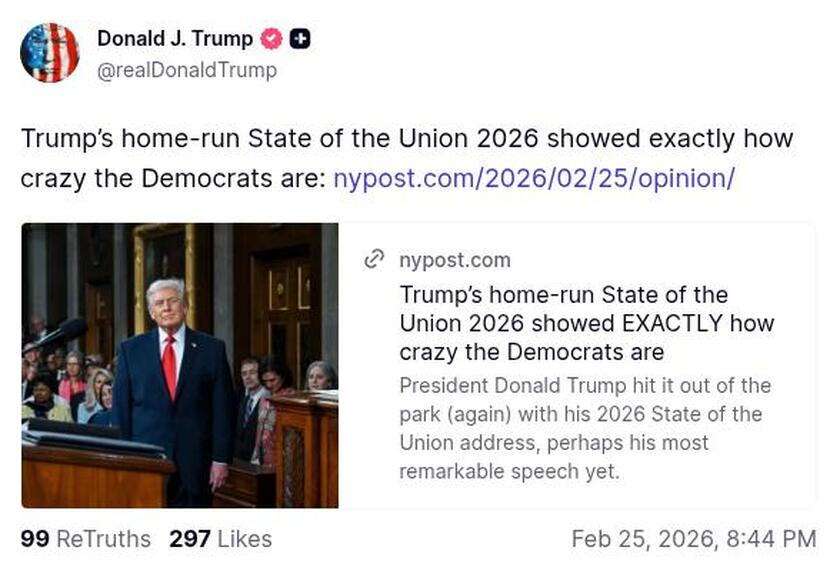
Task: Click the chain link icon on the preview card
Action: (375, 260)
